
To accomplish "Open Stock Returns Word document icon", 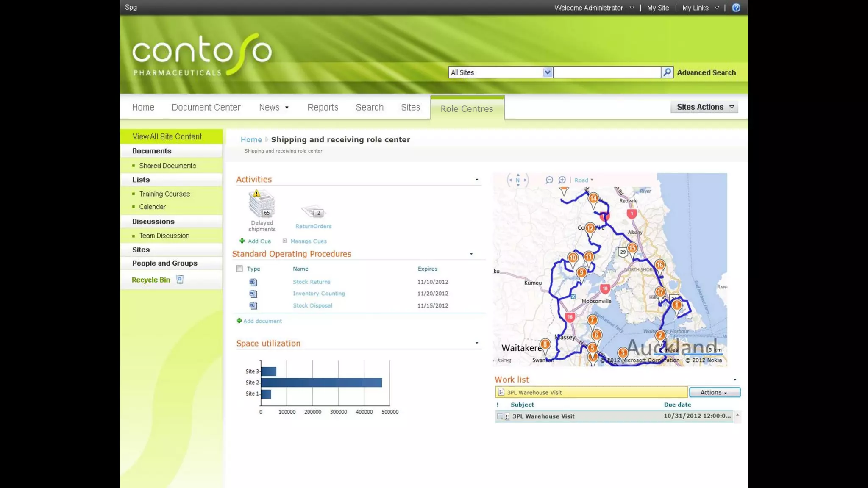I will [x=253, y=282].
